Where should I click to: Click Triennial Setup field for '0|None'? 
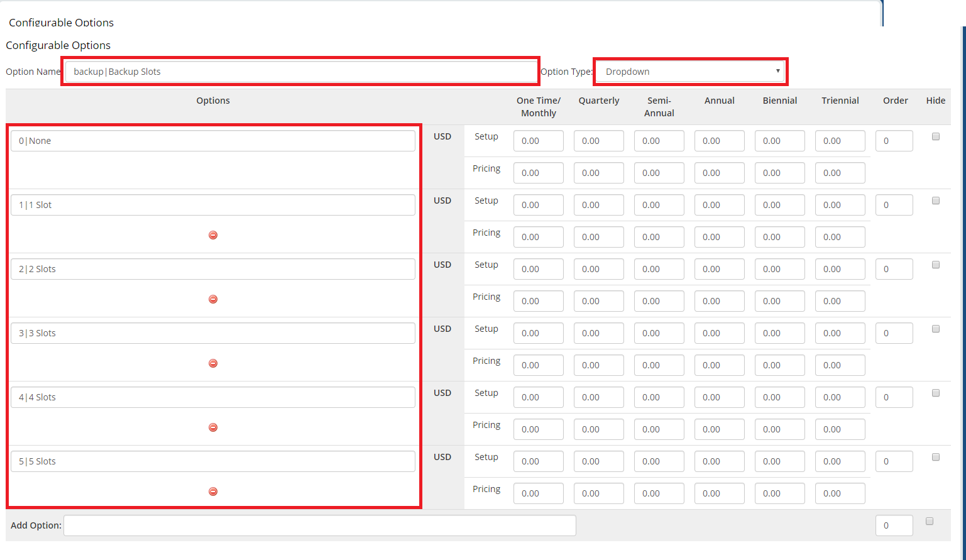[x=840, y=141]
